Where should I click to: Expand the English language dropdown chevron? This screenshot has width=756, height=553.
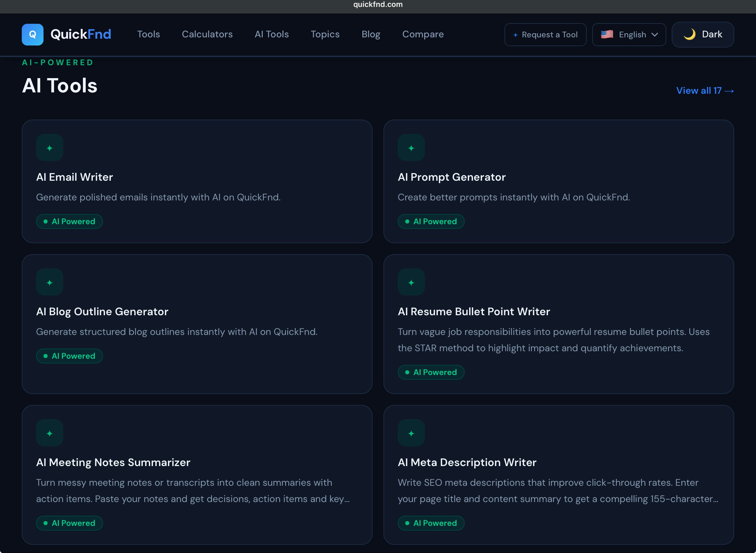(655, 35)
